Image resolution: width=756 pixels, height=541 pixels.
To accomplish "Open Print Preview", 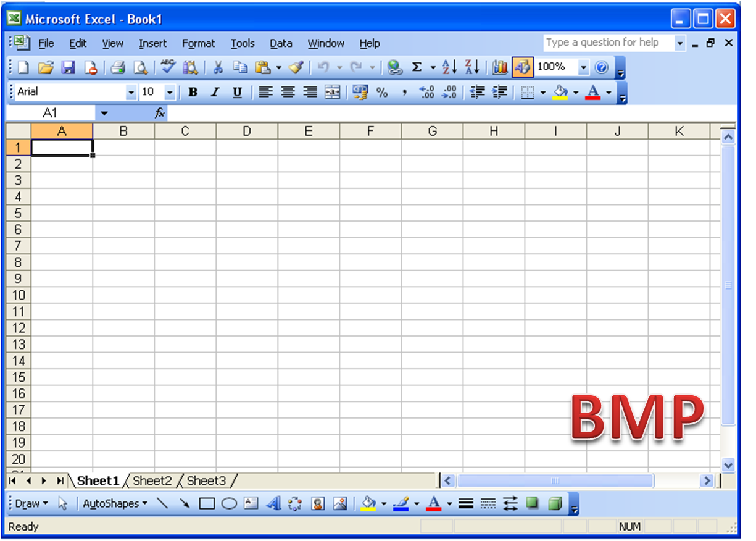I will pos(141,67).
